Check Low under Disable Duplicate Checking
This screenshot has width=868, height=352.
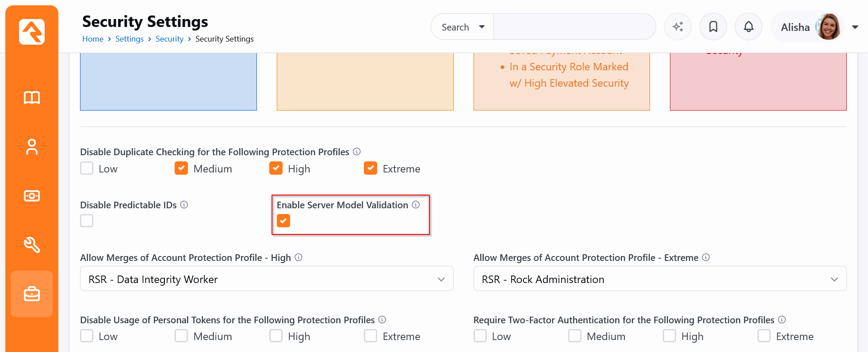[87, 168]
